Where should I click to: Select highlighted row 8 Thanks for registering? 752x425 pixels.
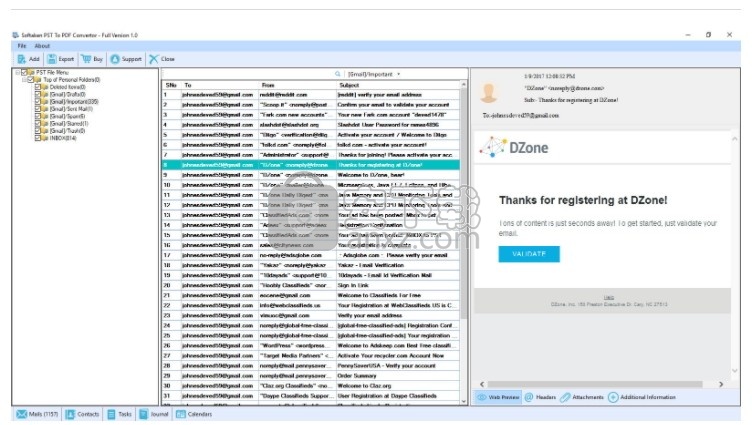[311, 165]
